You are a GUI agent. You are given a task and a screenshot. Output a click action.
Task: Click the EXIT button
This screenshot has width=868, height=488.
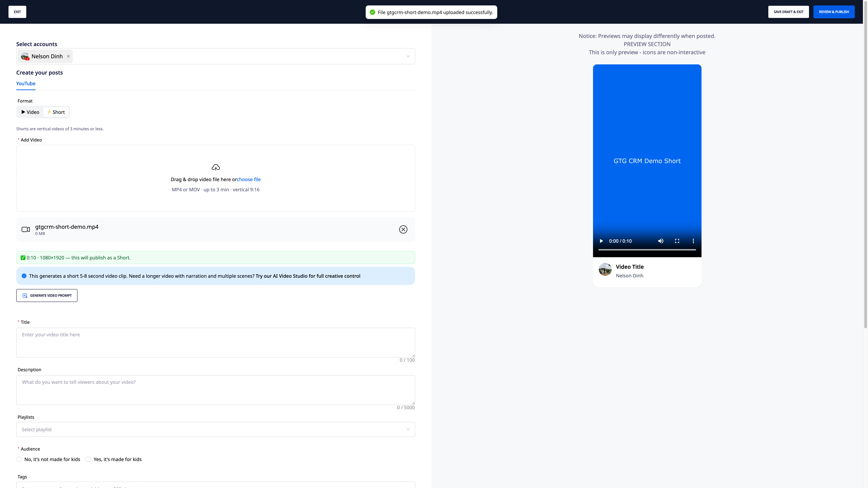tap(17, 12)
